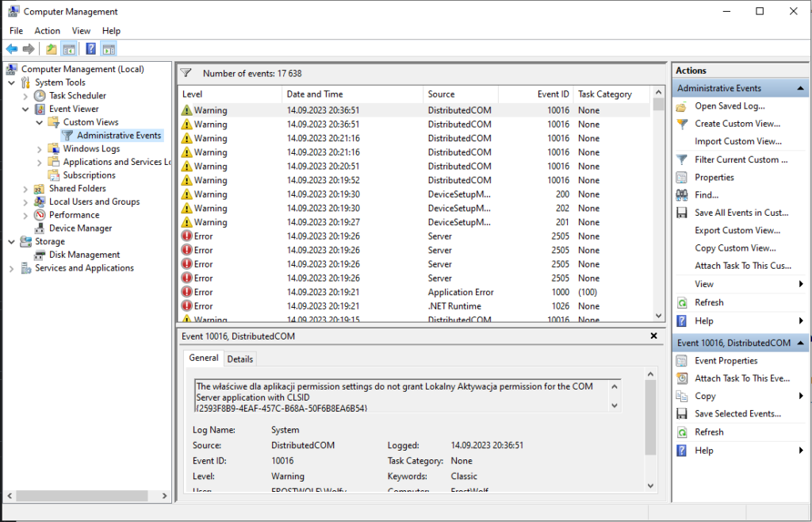This screenshot has width=812, height=522.
Task: Select the Subscriptions tree item
Action: (x=89, y=175)
